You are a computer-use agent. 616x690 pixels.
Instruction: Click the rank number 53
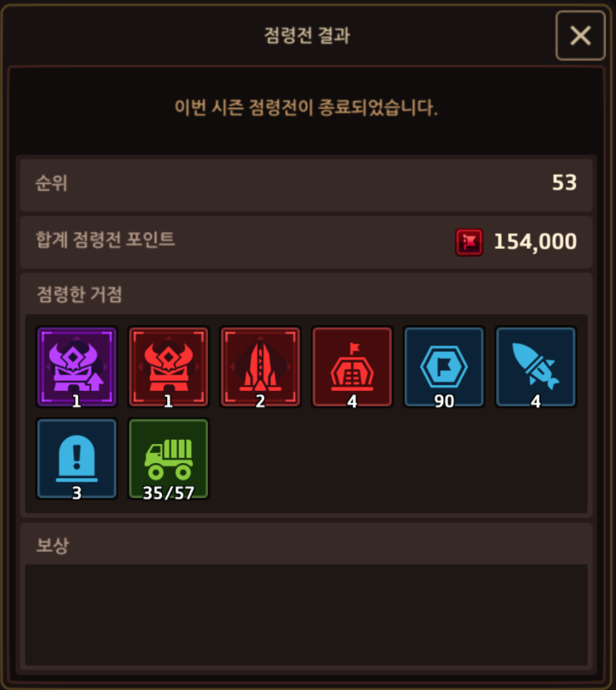pyautogui.click(x=564, y=183)
